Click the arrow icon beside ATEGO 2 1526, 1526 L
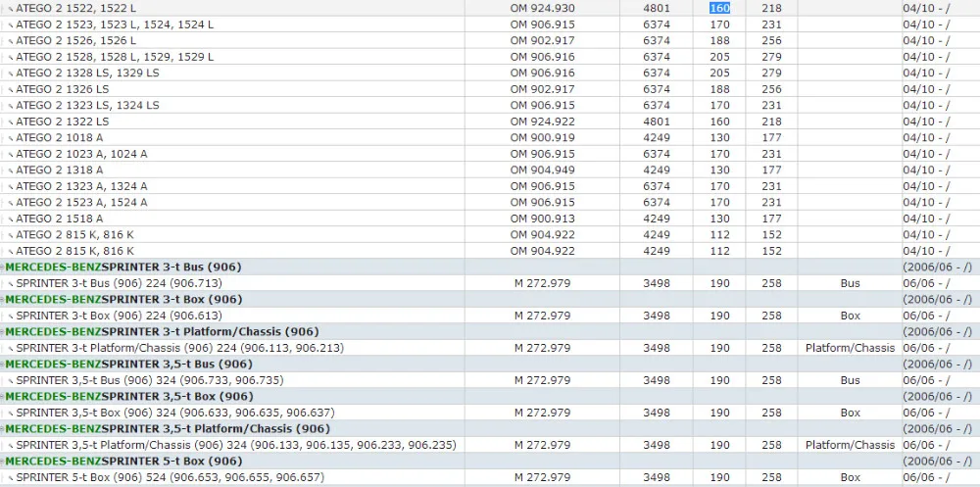 11,41
